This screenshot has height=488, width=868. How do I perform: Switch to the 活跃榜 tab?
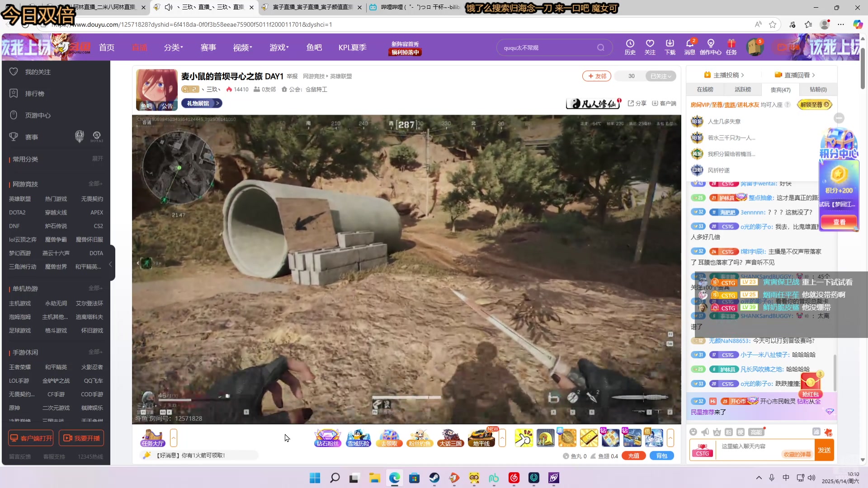pyautogui.click(x=742, y=89)
